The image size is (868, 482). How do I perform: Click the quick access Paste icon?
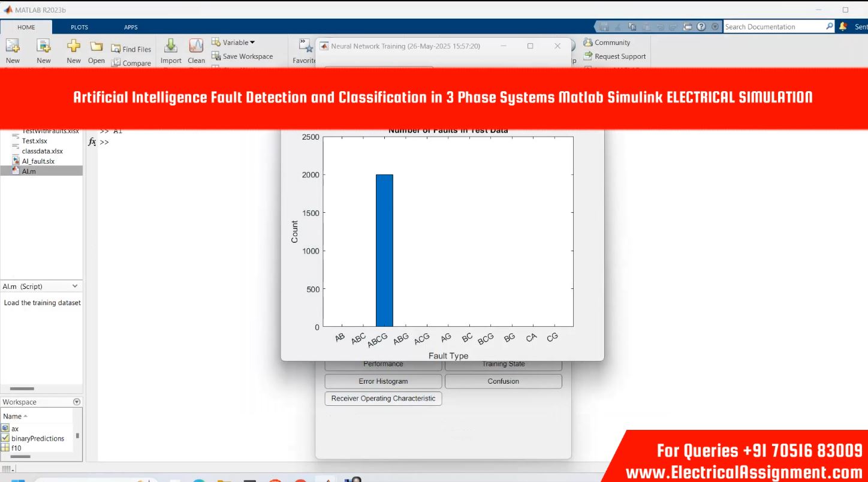pos(646,27)
